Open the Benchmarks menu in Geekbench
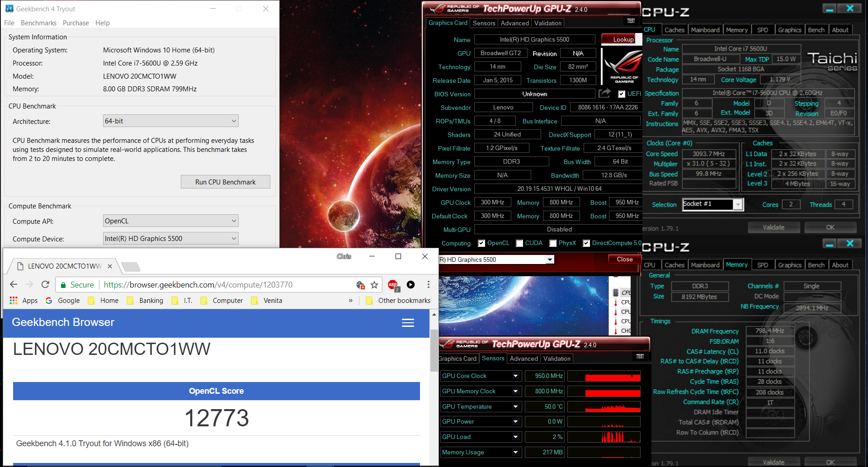868x467 pixels. click(x=38, y=23)
